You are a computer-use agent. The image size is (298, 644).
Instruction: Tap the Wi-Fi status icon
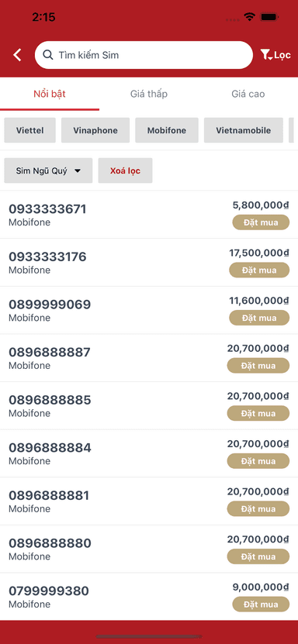pyautogui.click(x=249, y=17)
